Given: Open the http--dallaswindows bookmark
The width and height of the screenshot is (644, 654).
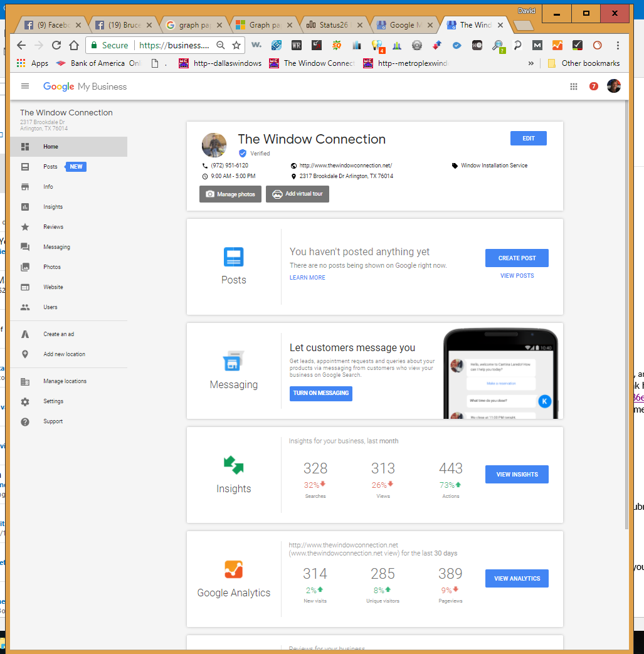Looking at the screenshot, I should point(220,63).
